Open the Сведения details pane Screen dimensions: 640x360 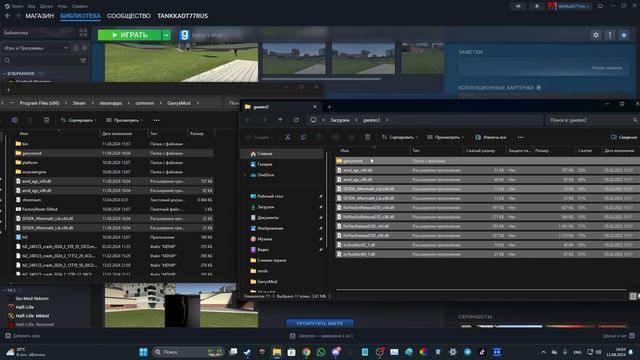coord(624,137)
